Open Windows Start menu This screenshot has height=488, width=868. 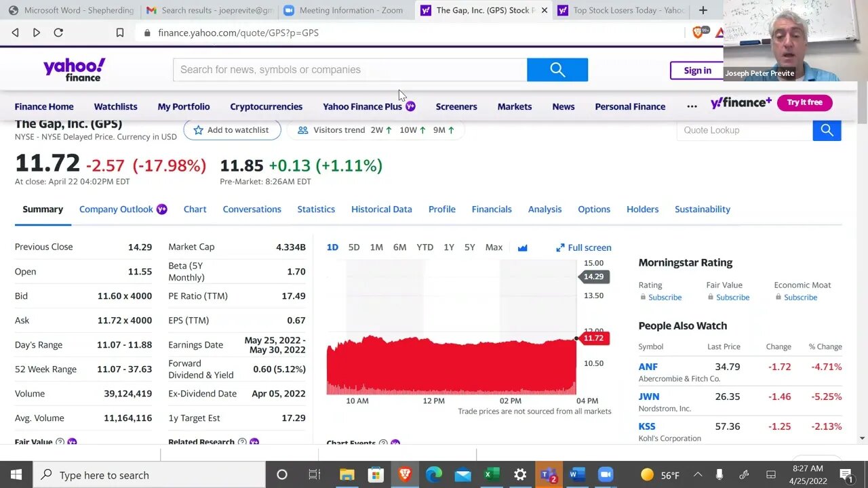pyautogui.click(x=16, y=475)
